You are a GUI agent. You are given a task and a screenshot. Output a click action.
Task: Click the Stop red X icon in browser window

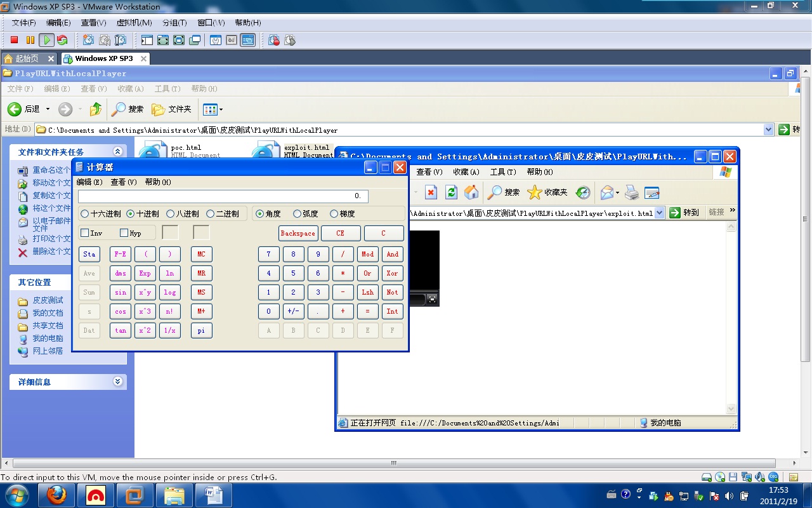[431, 192]
